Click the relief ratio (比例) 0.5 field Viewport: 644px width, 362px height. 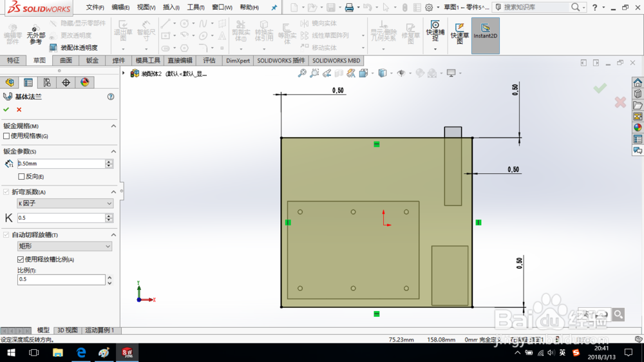point(61,280)
